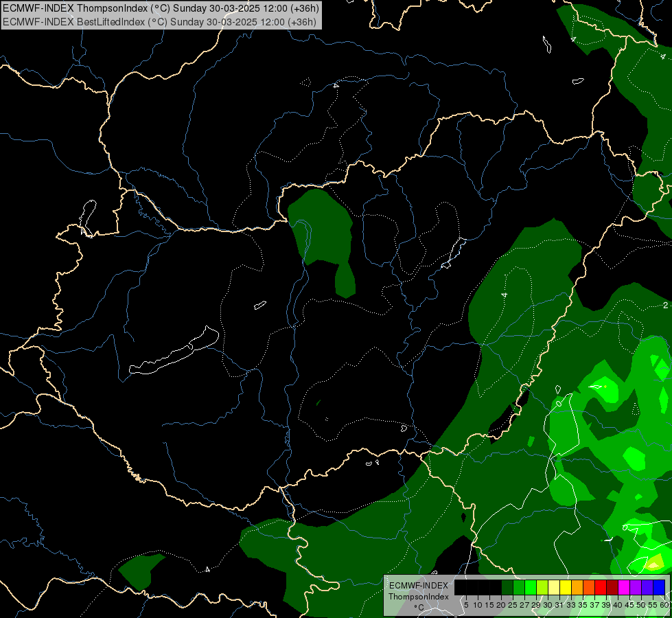The width and height of the screenshot is (672, 618).
Task: Select the magenta 40–45 legend swatch
Action: (x=624, y=587)
